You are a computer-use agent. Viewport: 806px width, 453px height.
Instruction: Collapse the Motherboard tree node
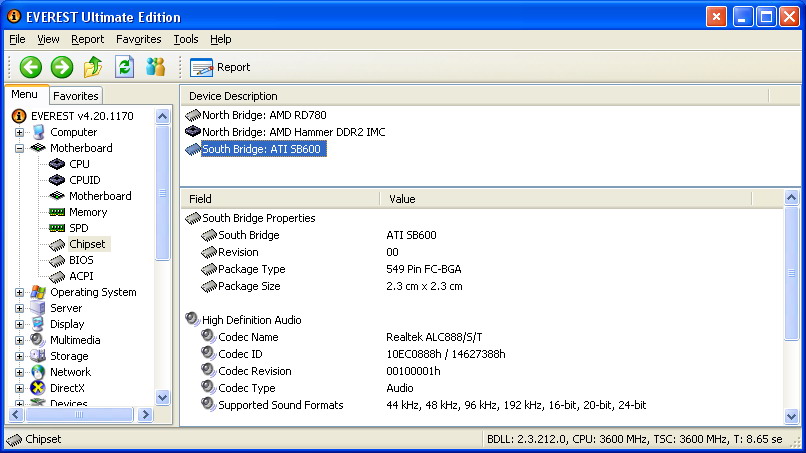point(19,148)
